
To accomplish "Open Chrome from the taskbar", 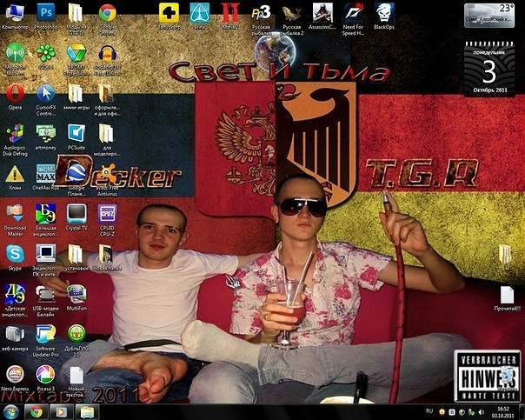I will 37,410.
